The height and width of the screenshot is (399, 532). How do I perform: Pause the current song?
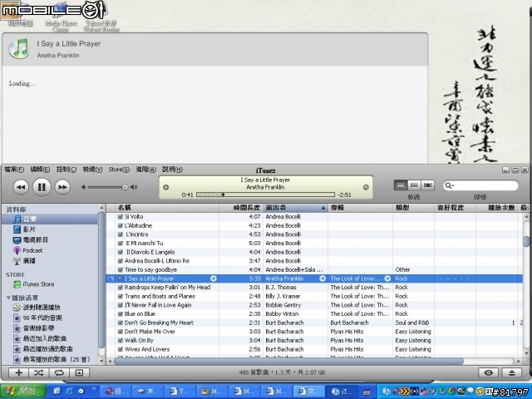click(42, 187)
